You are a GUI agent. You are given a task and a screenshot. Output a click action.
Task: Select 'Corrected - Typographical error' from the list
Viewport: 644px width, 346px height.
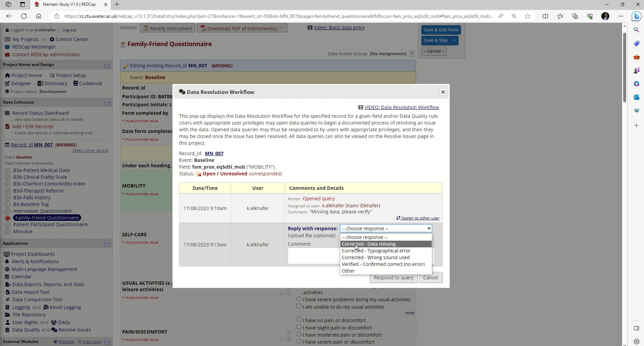pos(376,250)
